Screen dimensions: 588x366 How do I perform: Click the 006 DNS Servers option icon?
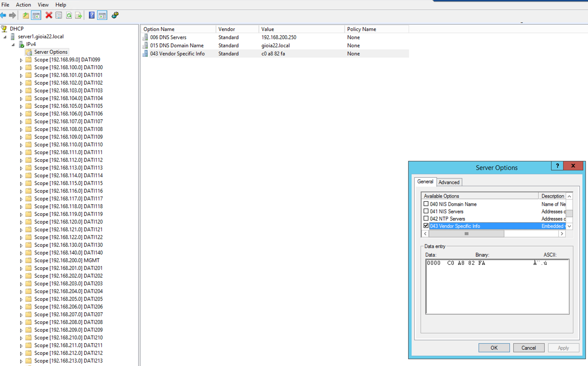coord(145,37)
